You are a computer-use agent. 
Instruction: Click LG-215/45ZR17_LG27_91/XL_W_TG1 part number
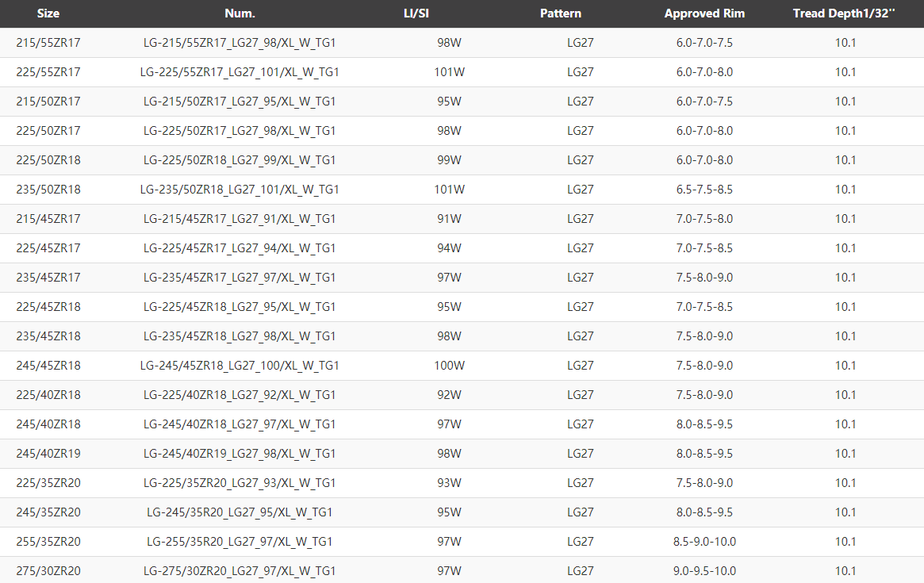pyautogui.click(x=240, y=219)
